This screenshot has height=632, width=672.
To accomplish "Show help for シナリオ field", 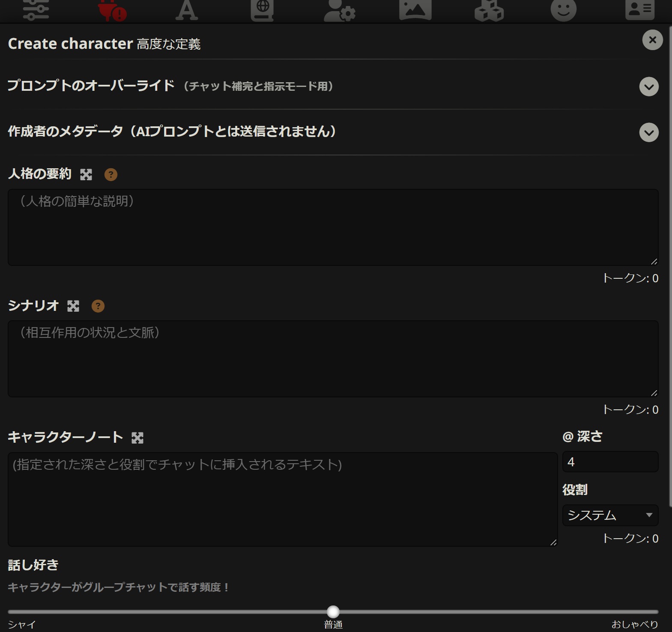I will tap(98, 306).
